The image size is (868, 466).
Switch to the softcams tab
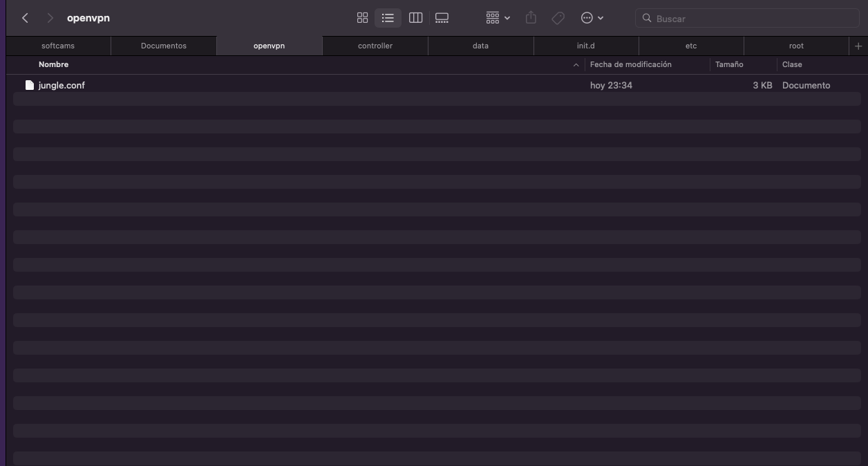pyautogui.click(x=58, y=46)
